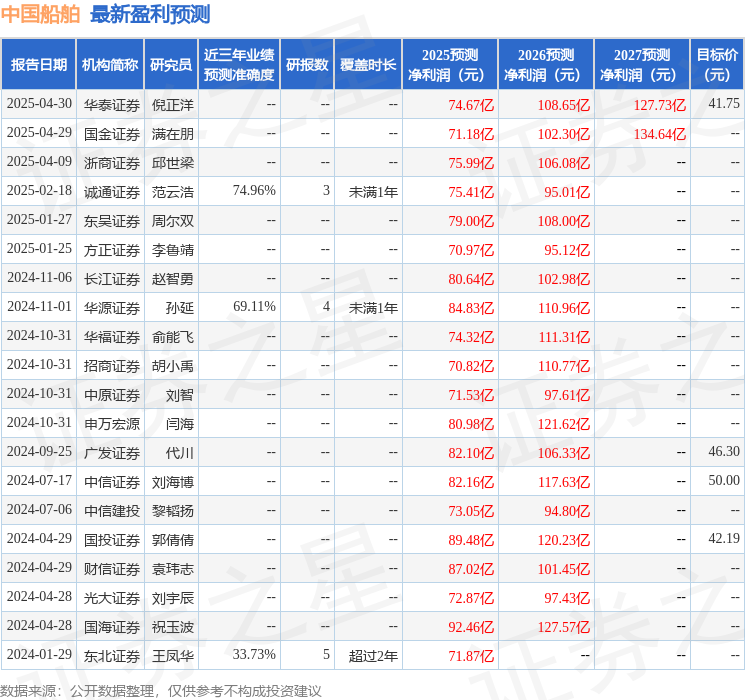Select the value 95.01亿
This screenshot has width=745, height=700.
[x=567, y=192]
